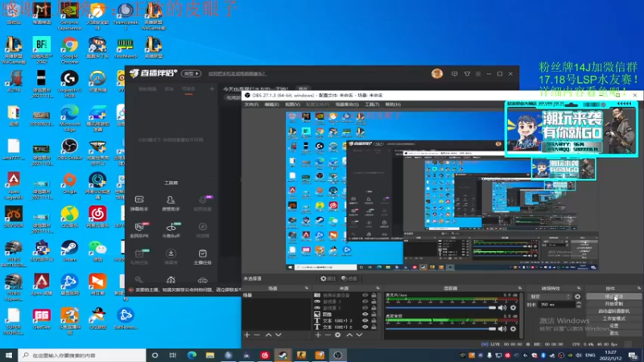Move scene up in scenes panel

(268, 335)
